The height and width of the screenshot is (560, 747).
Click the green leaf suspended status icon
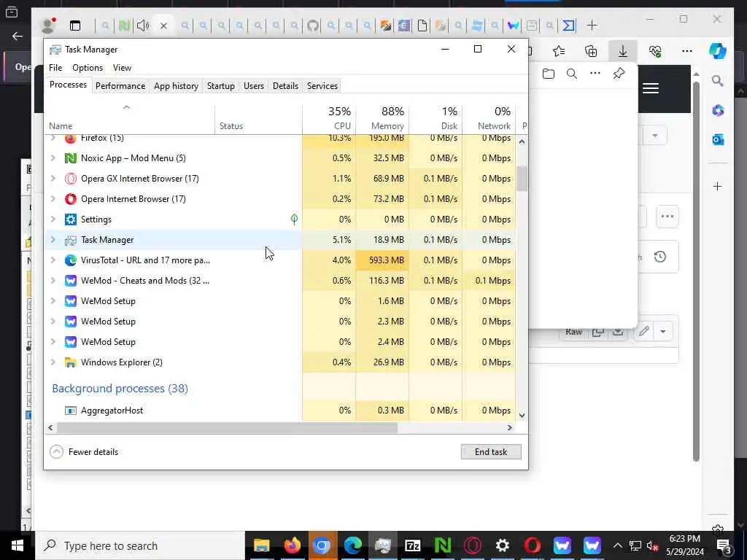[x=295, y=219]
